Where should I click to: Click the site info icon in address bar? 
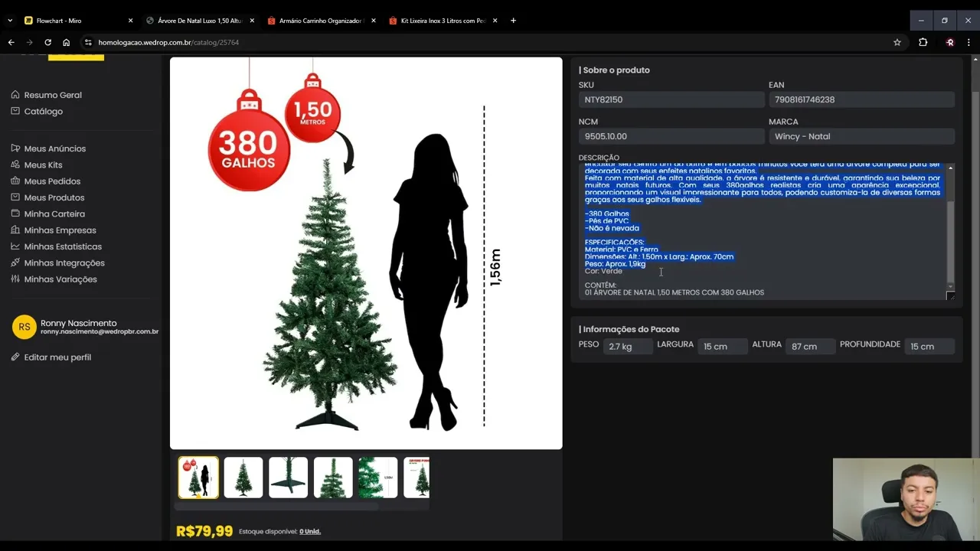pos(88,42)
